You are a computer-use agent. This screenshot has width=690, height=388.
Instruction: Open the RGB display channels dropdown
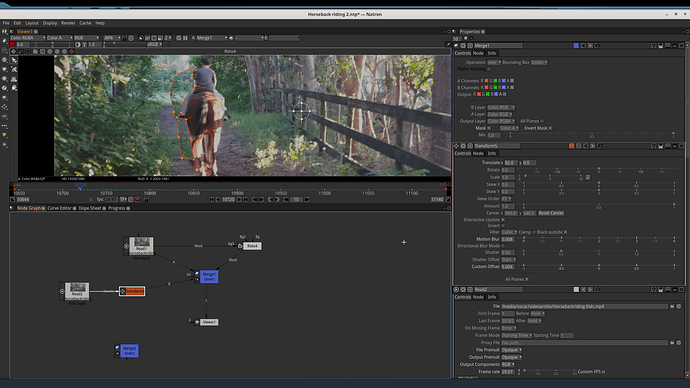pyautogui.click(x=86, y=38)
